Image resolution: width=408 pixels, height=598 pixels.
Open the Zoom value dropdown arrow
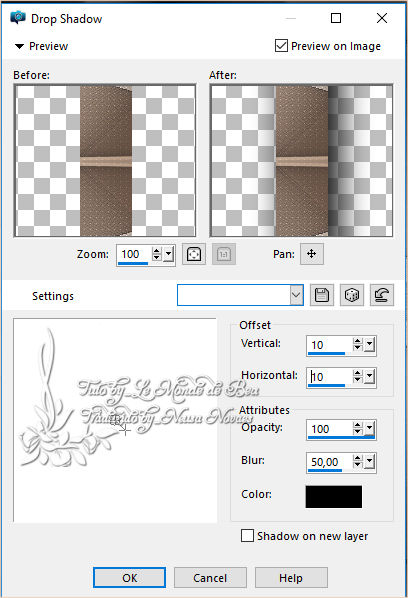pos(169,254)
